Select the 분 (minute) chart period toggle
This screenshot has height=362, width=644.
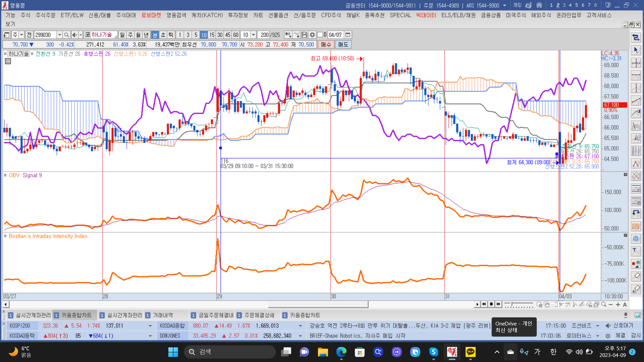coord(155,35)
